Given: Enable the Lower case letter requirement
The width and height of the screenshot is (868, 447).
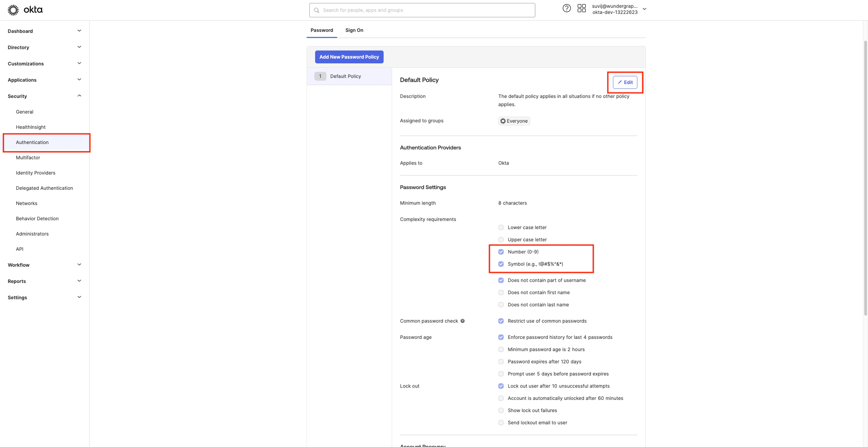Looking at the screenshot, I should point(501,227).
